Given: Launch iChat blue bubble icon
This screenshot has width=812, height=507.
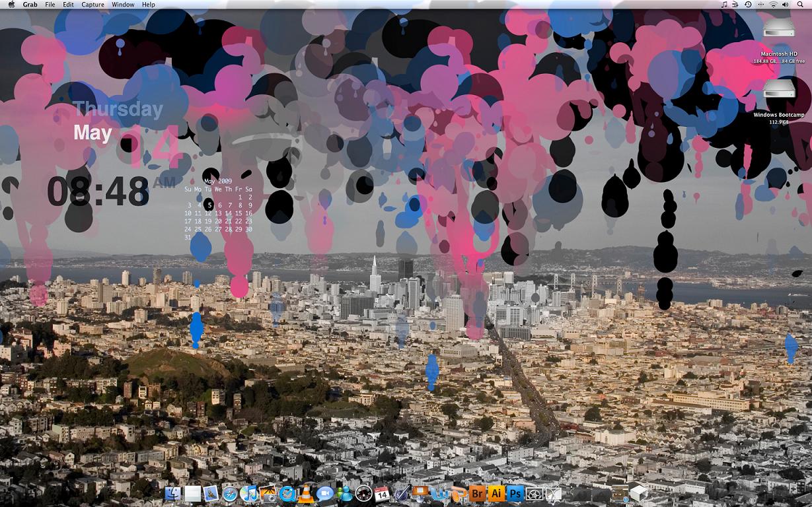Looking at the screenshot, I should point(324,494).
